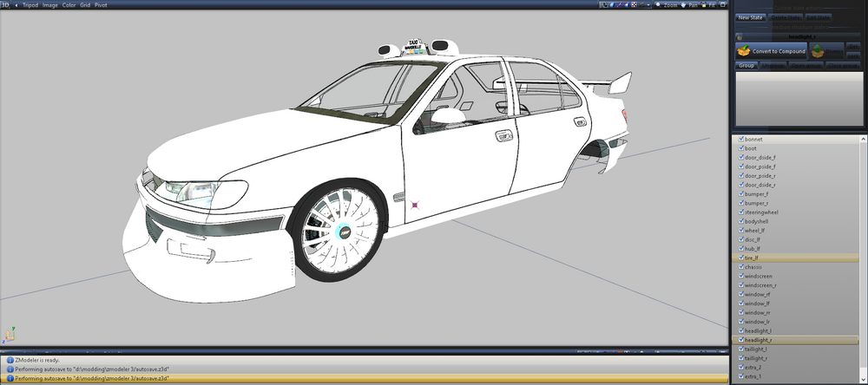Click the Group button
868x385 pixels.
tap(746, 65)
